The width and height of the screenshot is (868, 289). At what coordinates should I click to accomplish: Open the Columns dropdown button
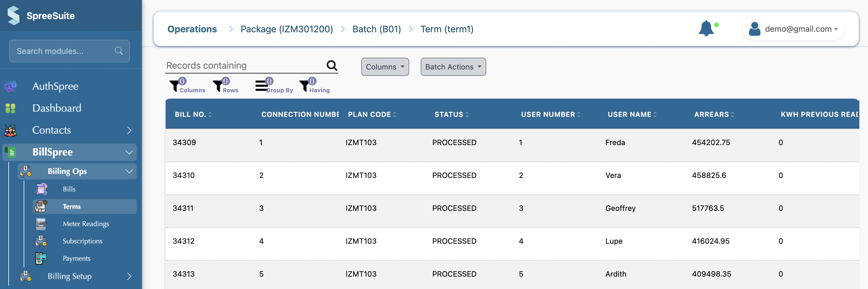tap(385, 67)
